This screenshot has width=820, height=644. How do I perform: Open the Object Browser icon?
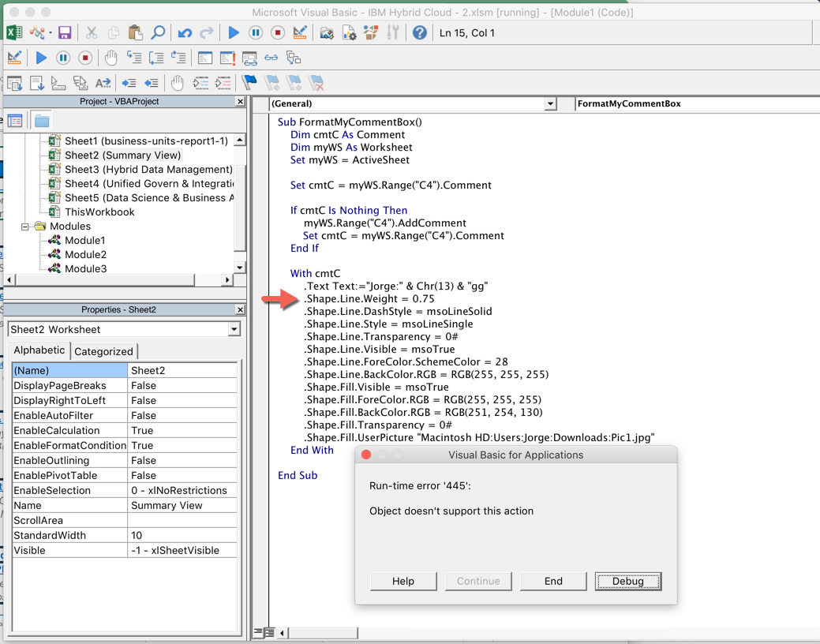[x=371, y=32]
